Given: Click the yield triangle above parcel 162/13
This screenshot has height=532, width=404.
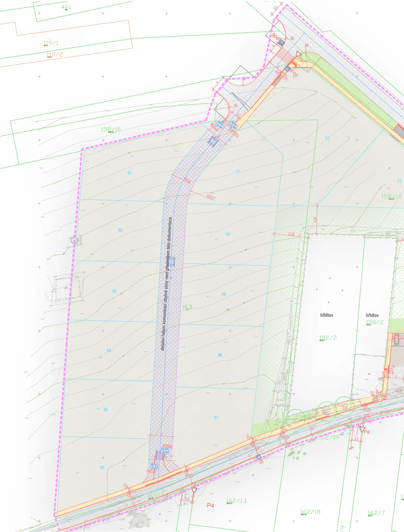Looking at the screenshot, I should (194, 490).
